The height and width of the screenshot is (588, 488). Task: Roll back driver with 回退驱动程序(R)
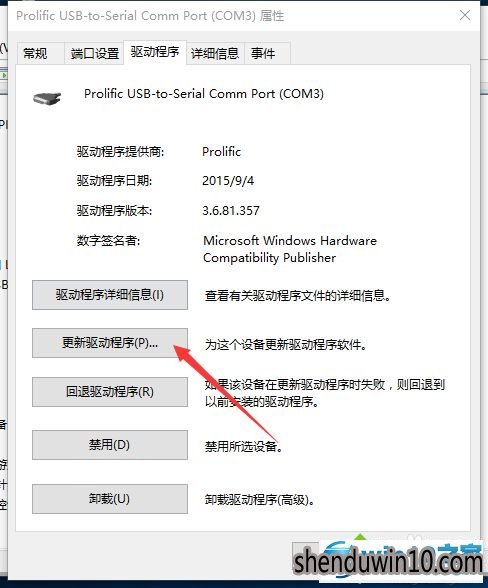[x=110, y=392]
